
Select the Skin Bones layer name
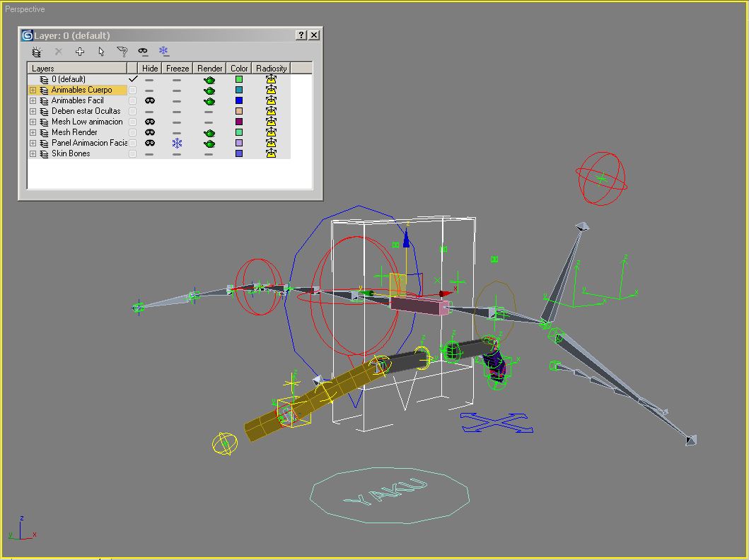point(71,153)
